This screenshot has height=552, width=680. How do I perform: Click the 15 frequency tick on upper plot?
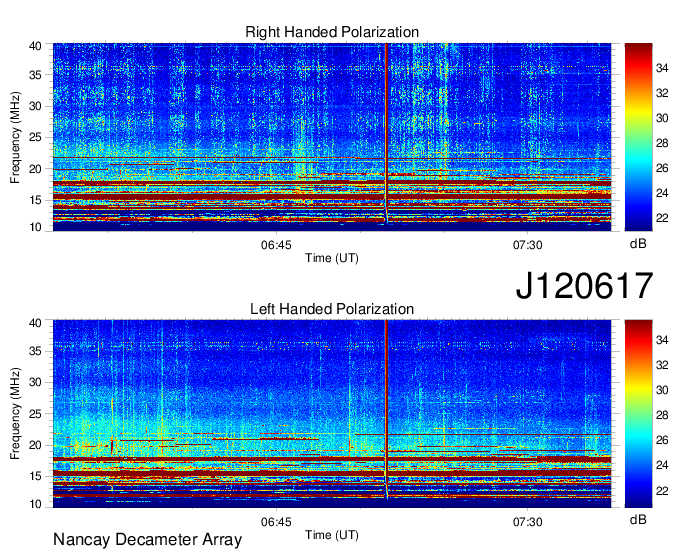pos(35,200)
